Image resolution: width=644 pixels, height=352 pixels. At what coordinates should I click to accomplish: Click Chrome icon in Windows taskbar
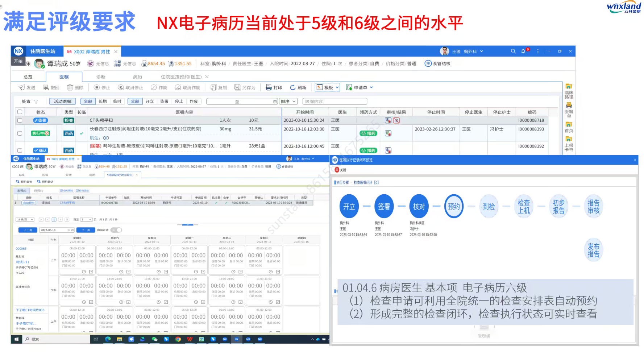click(178, 339)
